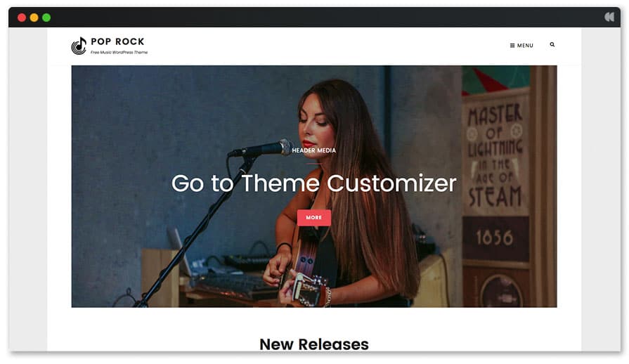Click the hamburger icon beside MENU
The image size is (629, 364).
[512, 45]
